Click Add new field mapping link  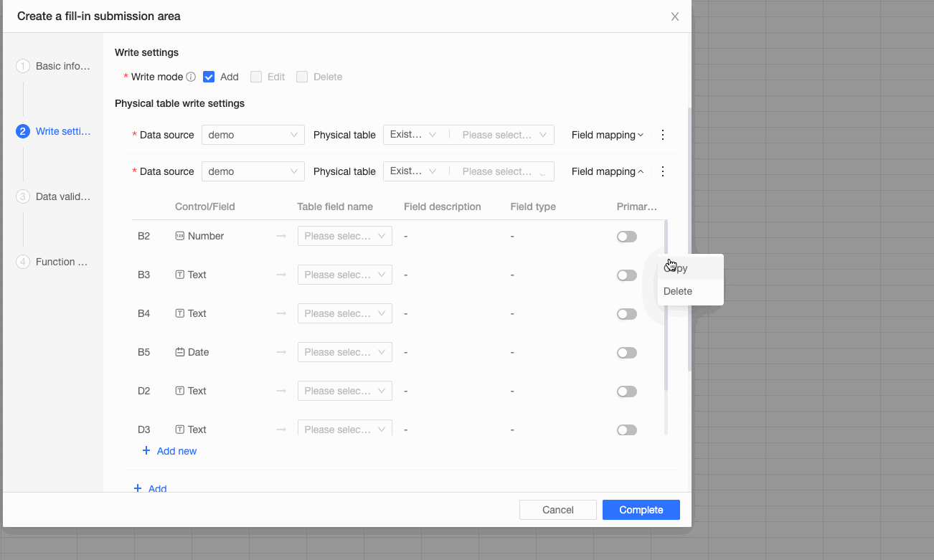169,451
